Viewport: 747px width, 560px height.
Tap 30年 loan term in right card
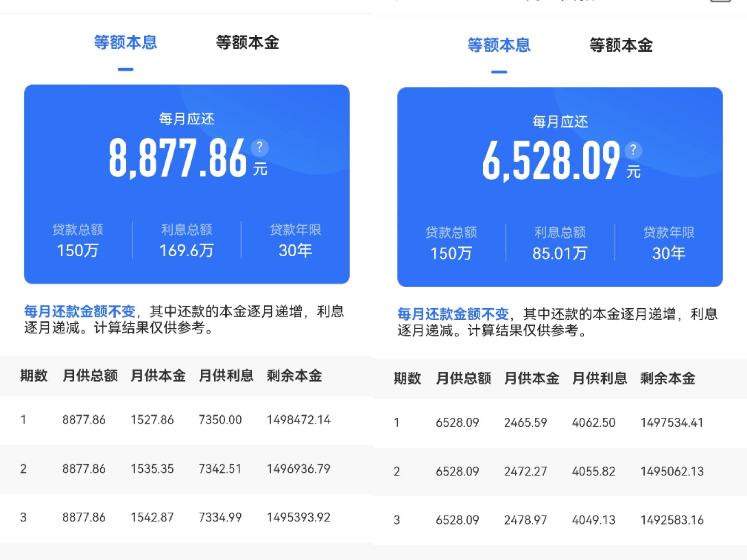pyautogui.click(x=669, y=253)
